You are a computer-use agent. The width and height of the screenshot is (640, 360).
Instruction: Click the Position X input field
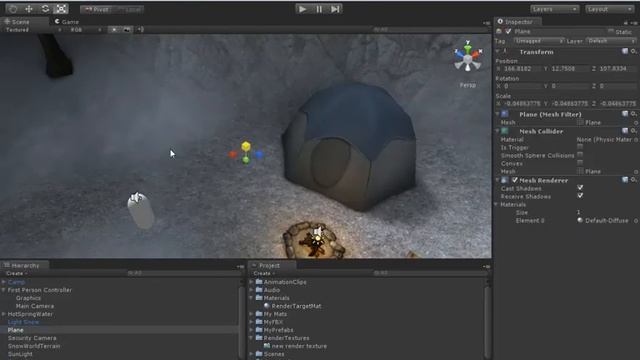coord(522,69)
